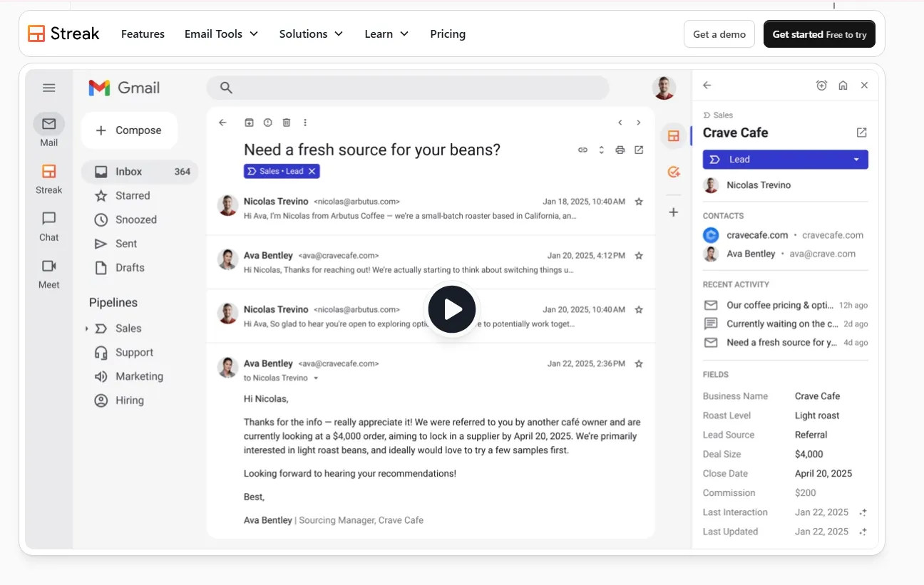Star Ava Bentley's Jan 20 message
924x585 pixels.
click(639, 256)
